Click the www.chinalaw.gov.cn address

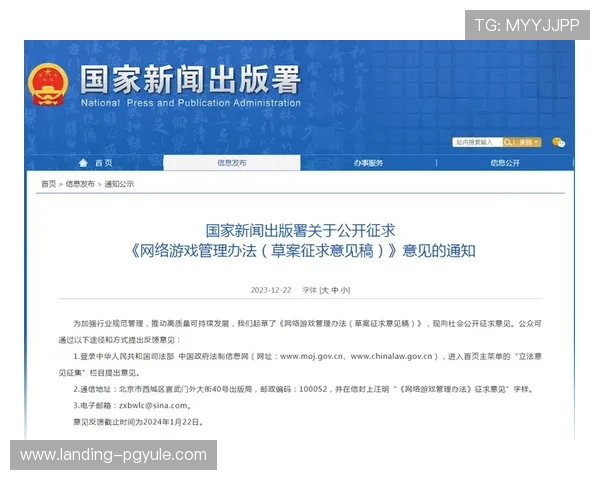391,356
